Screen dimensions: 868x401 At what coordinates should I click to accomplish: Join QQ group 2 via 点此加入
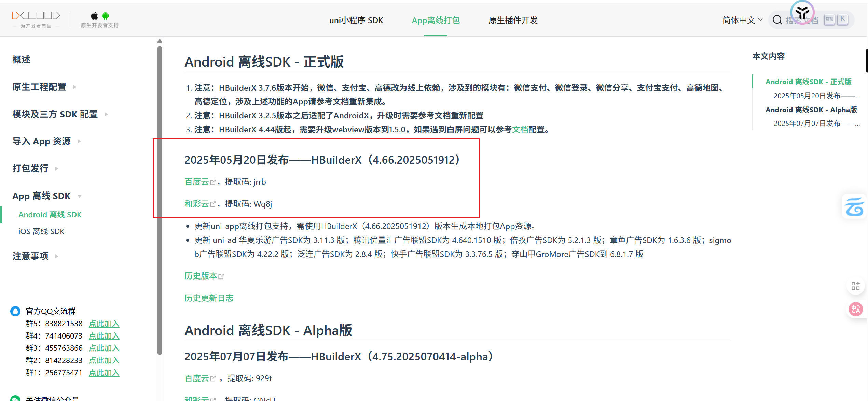[x=104, y=360]
